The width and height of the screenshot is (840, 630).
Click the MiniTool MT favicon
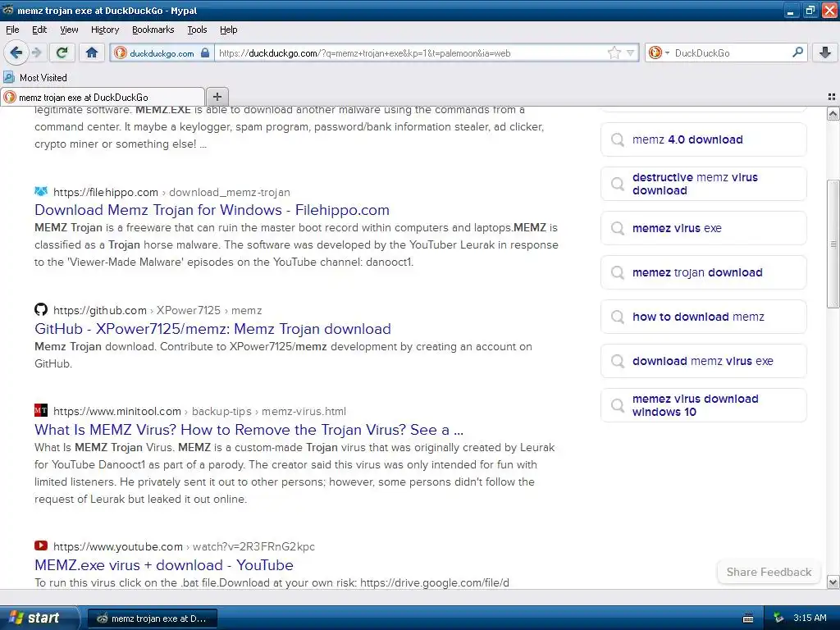(41, 410)
